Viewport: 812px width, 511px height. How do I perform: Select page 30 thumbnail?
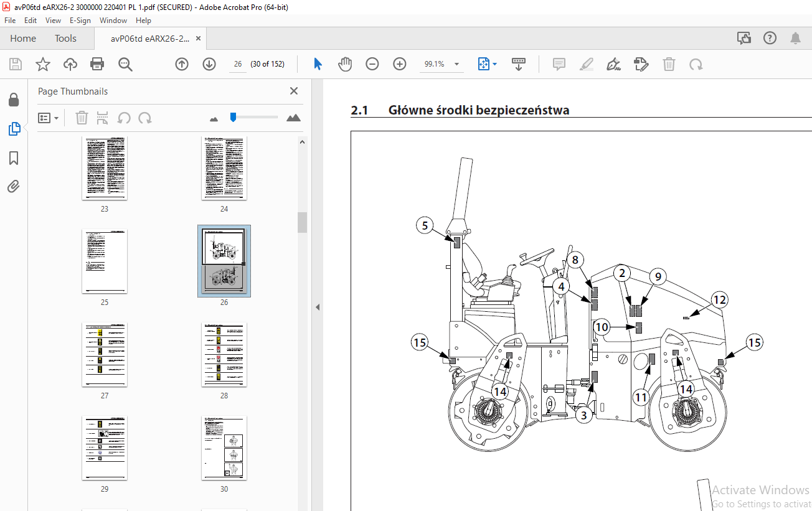(x=224, y=448)
